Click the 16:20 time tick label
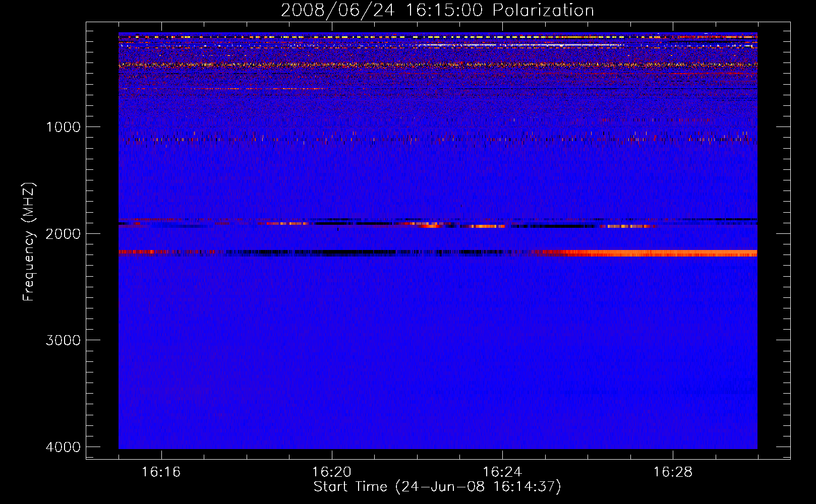The image size is (816, 504). tap(332, 472)
